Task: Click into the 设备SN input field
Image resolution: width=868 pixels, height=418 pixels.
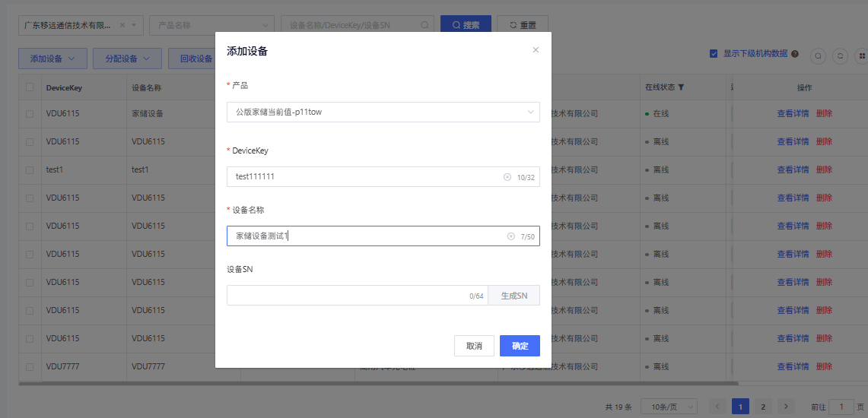Action: click(346, 296)
